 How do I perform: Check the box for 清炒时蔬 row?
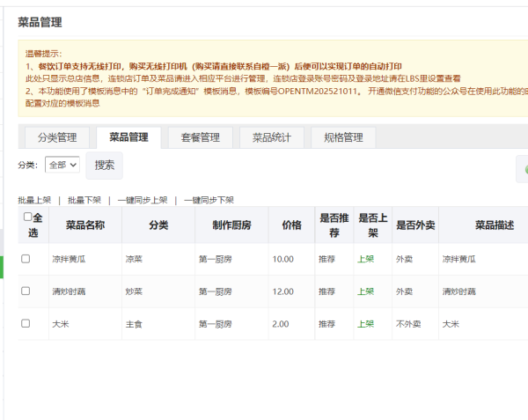click(26, 291)
